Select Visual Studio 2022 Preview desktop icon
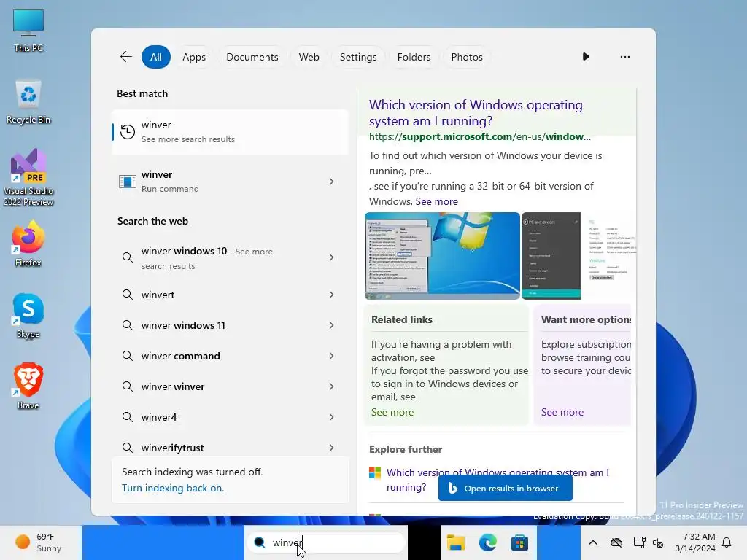 [28, 177]
